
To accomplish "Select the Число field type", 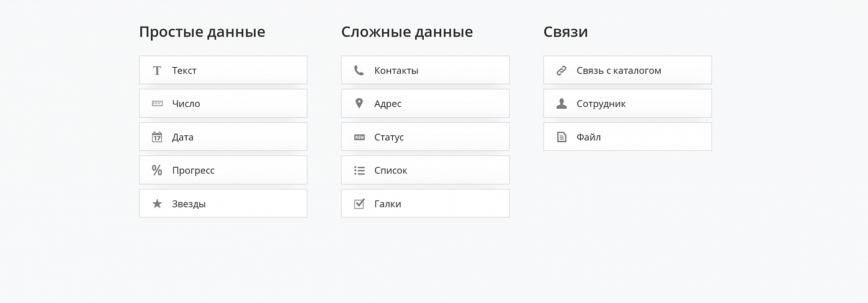I will (x=223, y=103).
